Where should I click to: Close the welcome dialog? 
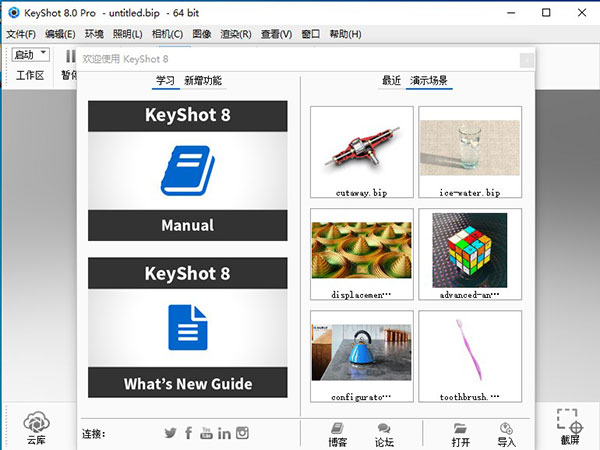point(527,60)
